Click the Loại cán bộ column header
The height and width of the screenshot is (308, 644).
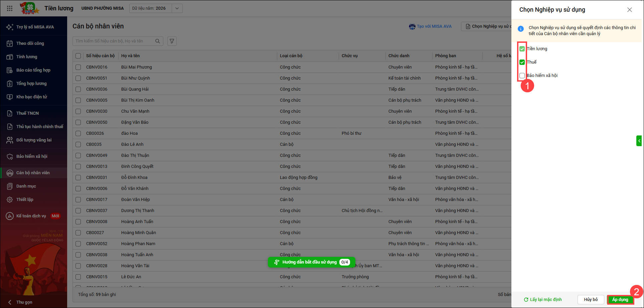click(x=291, y=56)
